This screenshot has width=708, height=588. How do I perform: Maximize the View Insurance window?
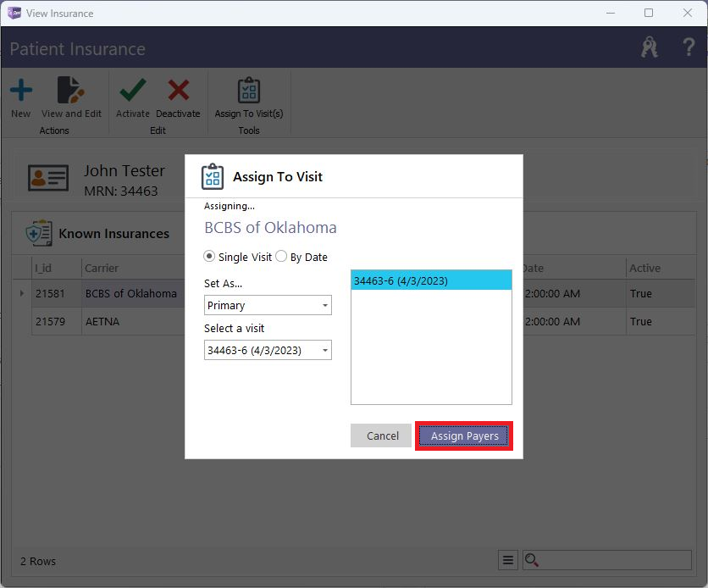(x=649, y=13)
